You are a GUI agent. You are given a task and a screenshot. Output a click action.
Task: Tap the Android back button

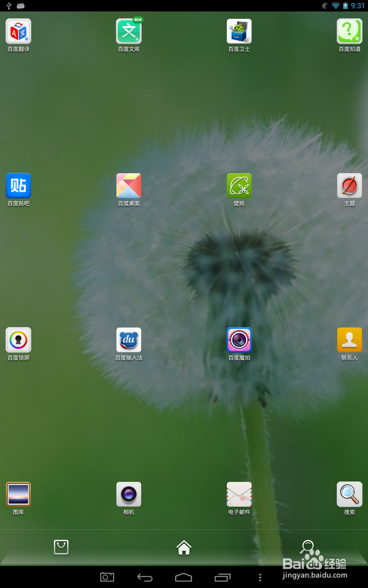(x=145, y=577)
